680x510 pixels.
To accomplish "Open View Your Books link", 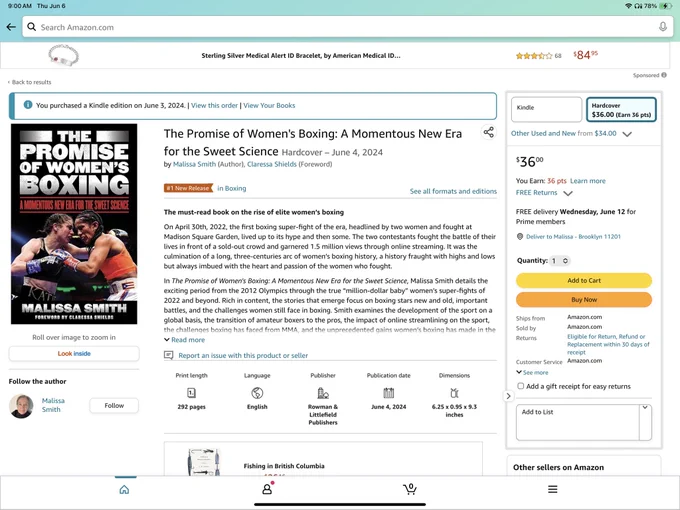I will [x=269, y=105].
